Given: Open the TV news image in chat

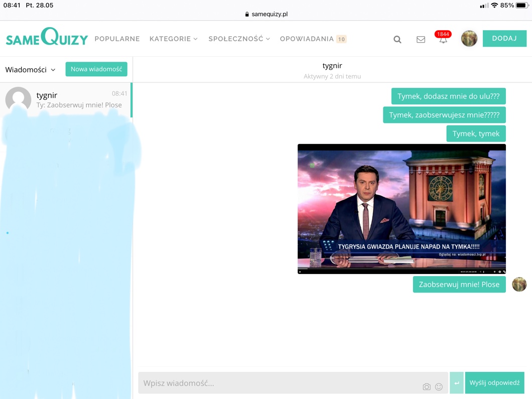Looking at the screenshot, I should point(402,209).
